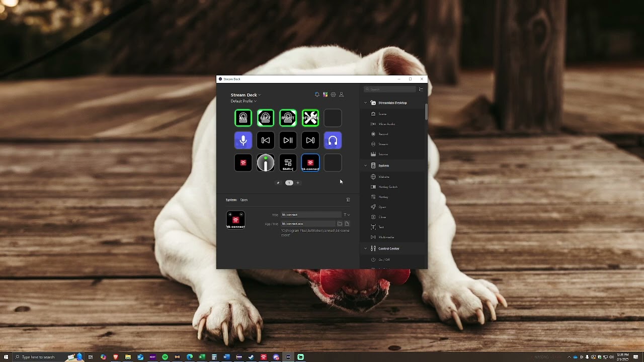Select the purple microphone mute key
The height and width of the screenshot is (362, 644).
[x=243, y=140]
